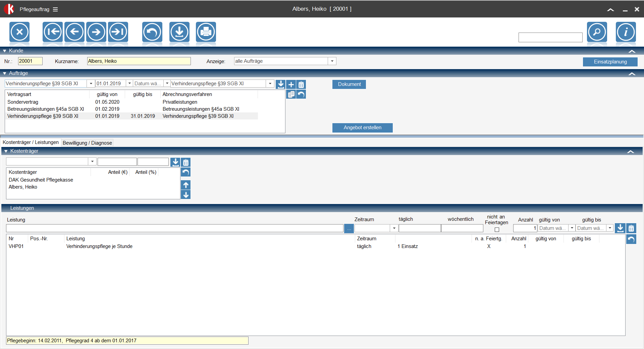This screenshot has height=349, width=644.
Task: Jump to the last record
Action: pyautogui.click(x=118, y=32)
